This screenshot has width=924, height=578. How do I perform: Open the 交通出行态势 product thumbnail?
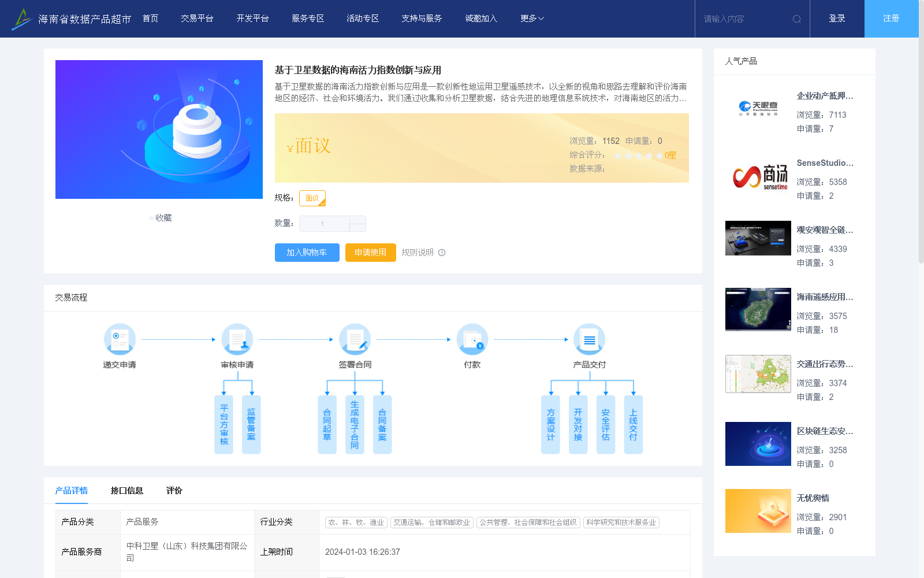(x=758, y=374)
